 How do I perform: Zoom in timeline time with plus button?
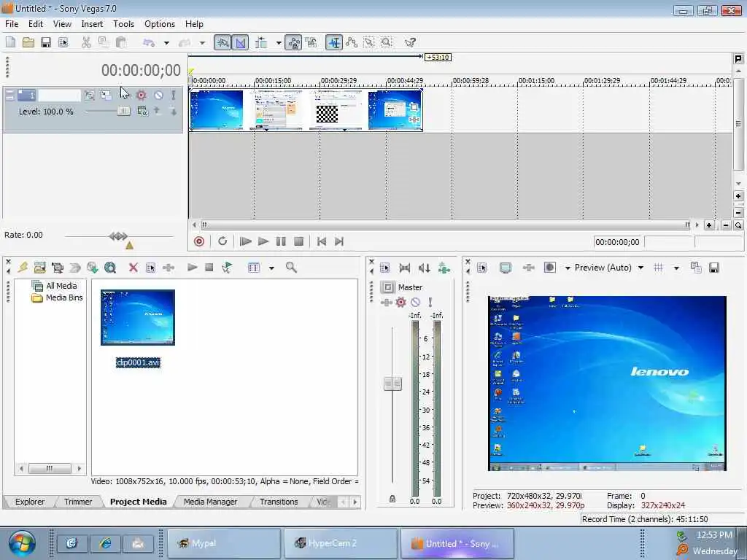[709, 225]
